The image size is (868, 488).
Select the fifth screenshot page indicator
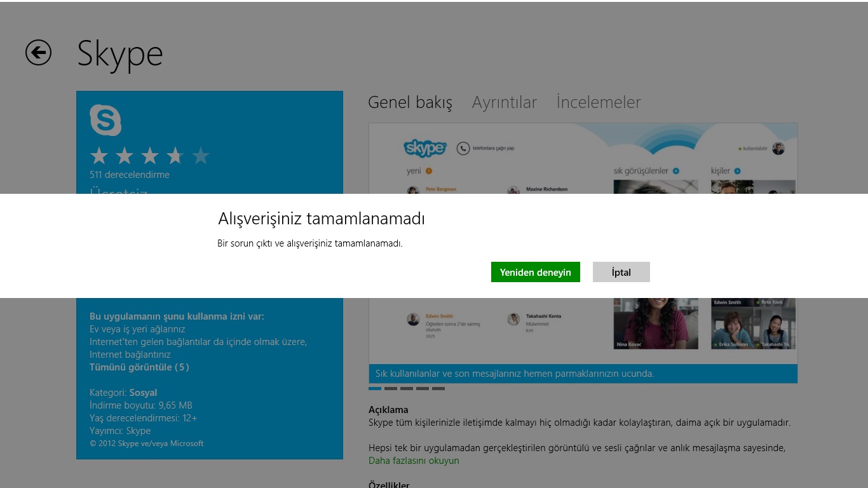(438, 388)
